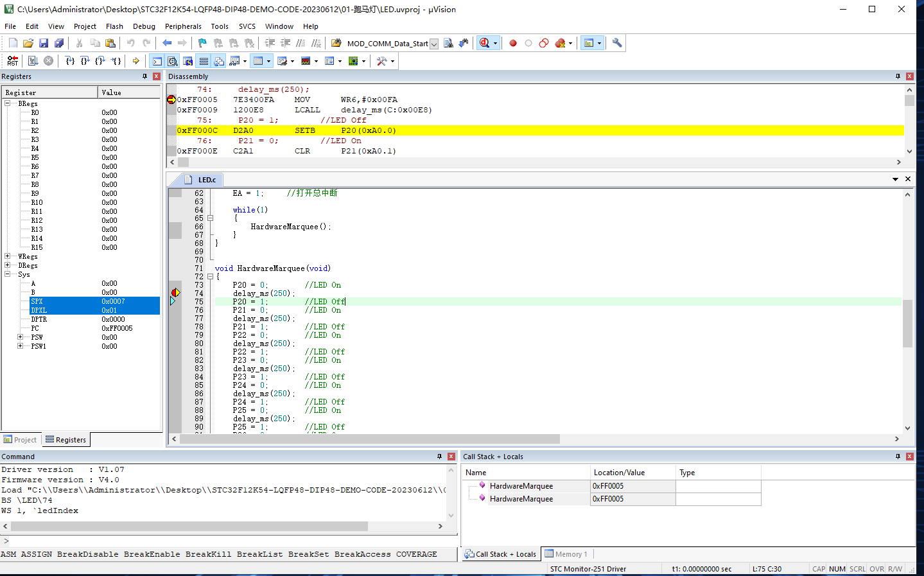Collapse the BRegs register group
This screenshot has height=576, width=924.
[8, 103]
